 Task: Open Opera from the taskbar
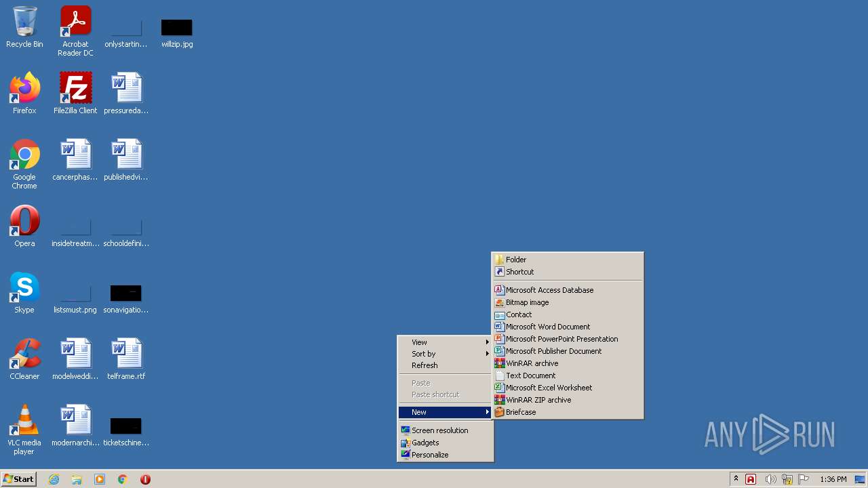[x=145, y=479]
